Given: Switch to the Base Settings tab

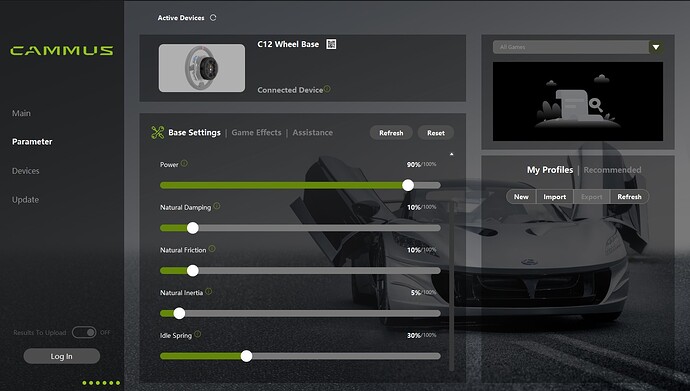Looking at the screenshot, I should point(194,132).
